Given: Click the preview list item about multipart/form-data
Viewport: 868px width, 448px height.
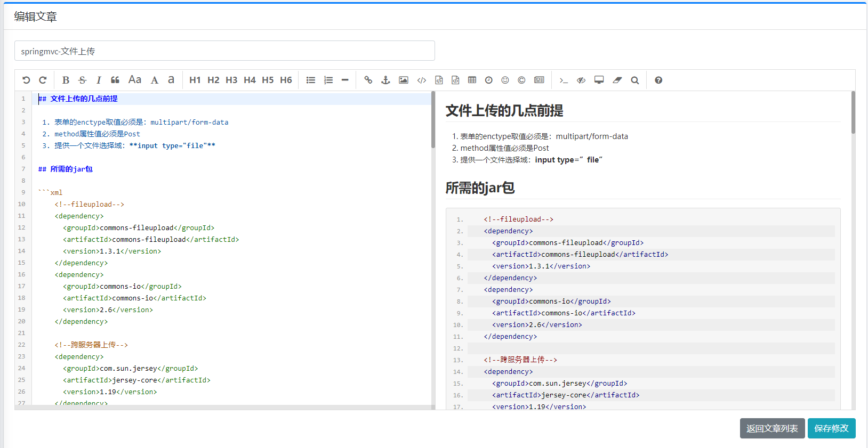Looking at the screenshot, I should click(x=544, y=136).
